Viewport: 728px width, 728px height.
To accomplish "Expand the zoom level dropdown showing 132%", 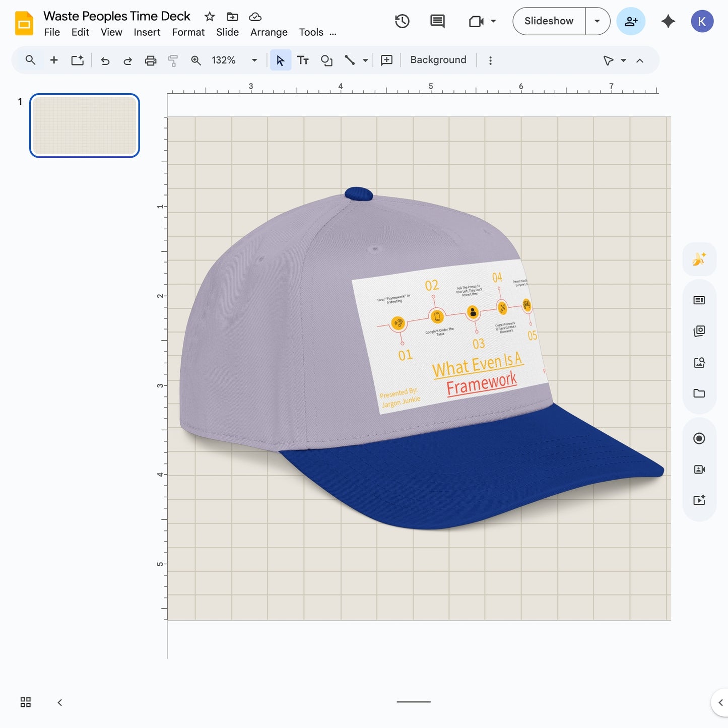I will 254,60.
